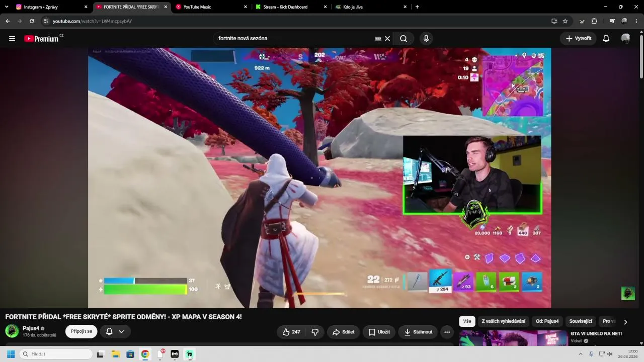Image resolution: width=644 pixels, height=362 pixels.
Task: Click the Sdílet share button
Action: [x=343, y=332]
